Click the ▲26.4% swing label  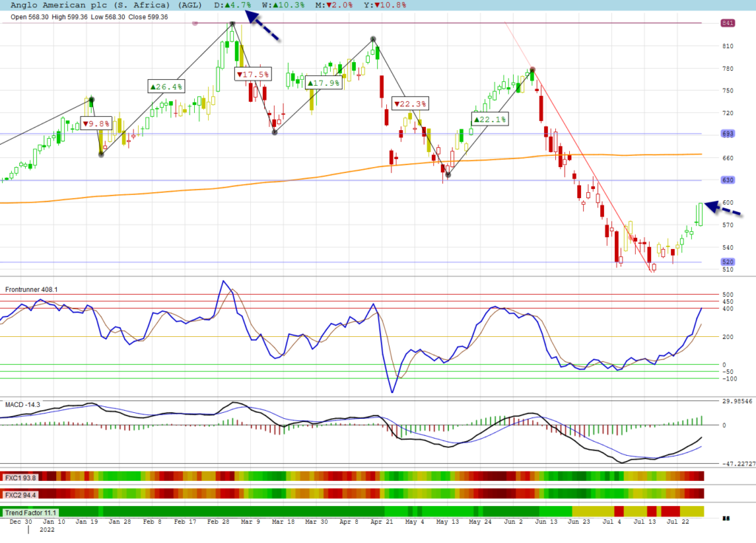click(x=166, y=87)
